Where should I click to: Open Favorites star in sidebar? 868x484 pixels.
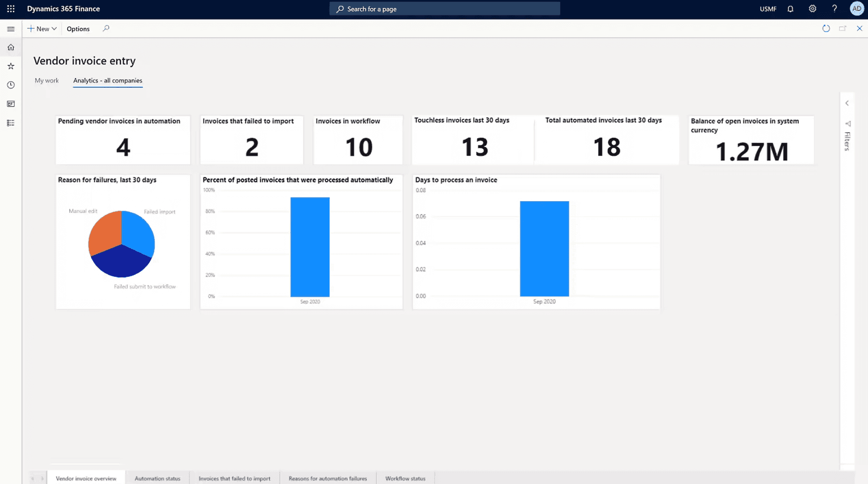[x=11, y=66]
